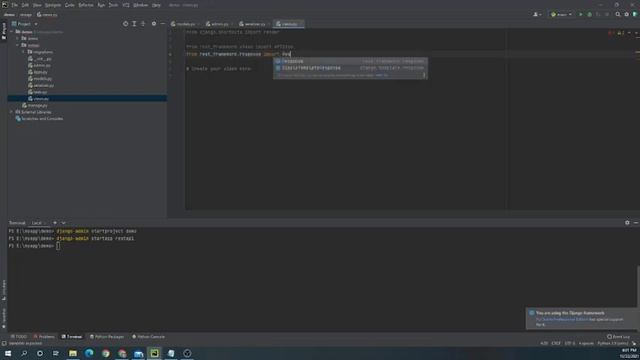Click Expand All in Project panel

[x=134, y=24]
